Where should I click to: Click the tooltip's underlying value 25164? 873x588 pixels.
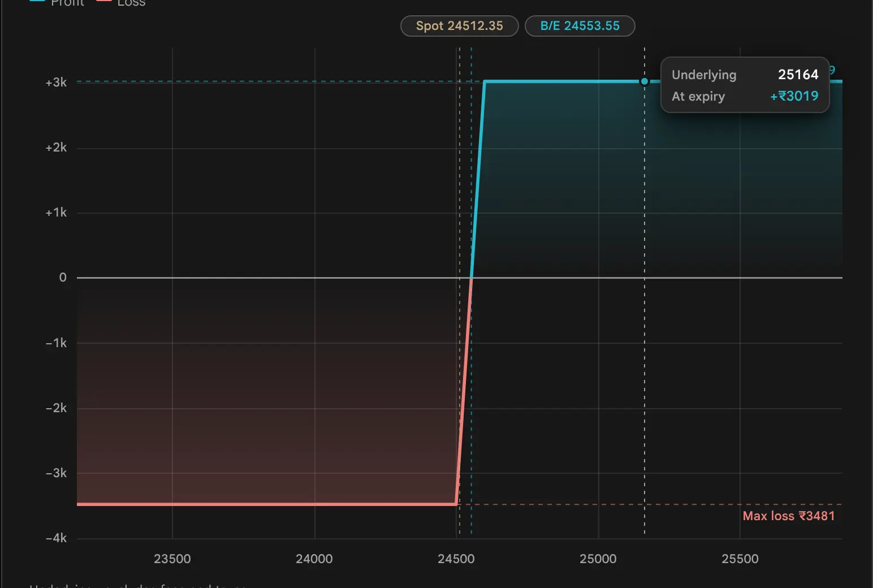pyautogui.click(x=798, y=75)
